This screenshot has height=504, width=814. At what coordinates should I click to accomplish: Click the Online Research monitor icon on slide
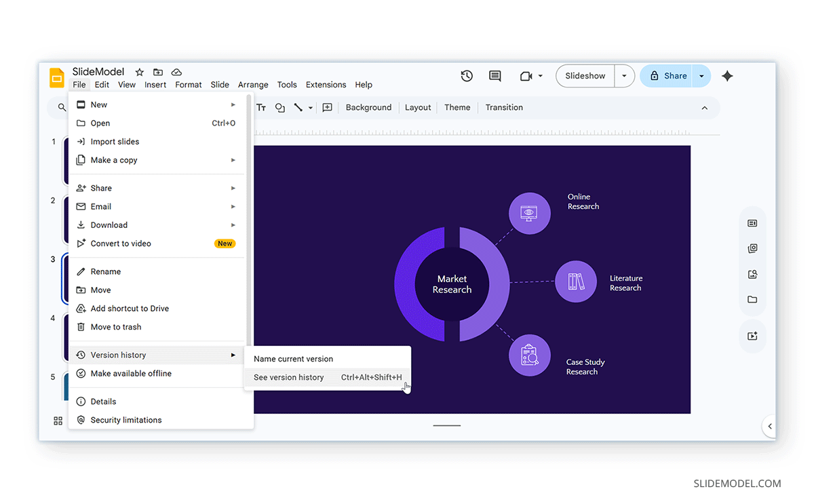pyautogui.click(x=529, y=213)
